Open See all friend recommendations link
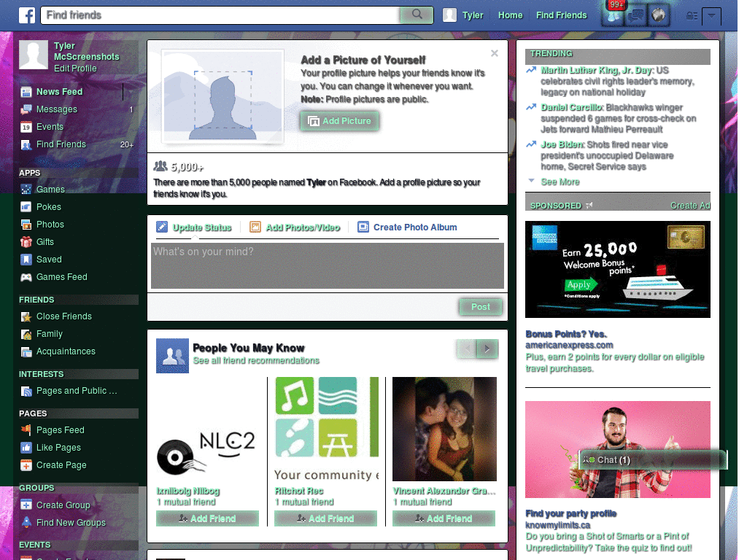The image size is (747, 560). [256, 360]
